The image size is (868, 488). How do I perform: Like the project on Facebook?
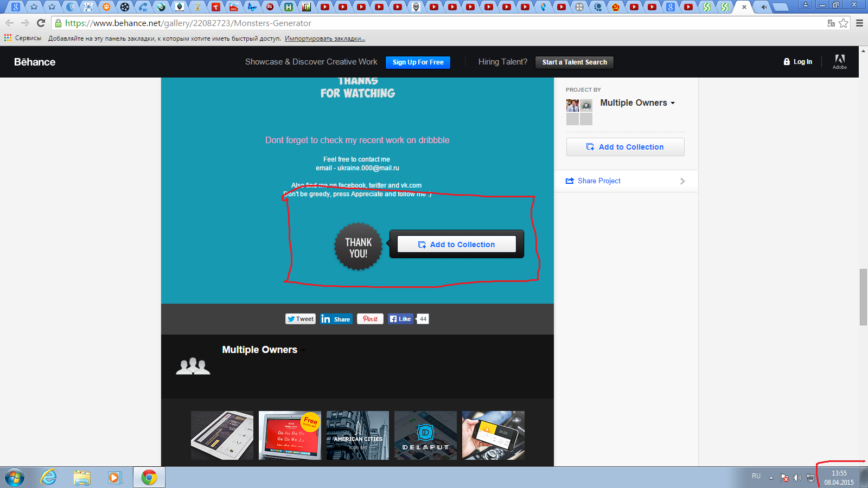pos(400,319)
